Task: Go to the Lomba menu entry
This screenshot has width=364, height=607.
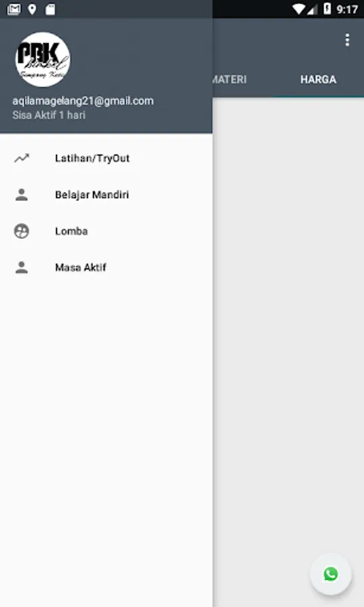Action: tap(106, 231)
